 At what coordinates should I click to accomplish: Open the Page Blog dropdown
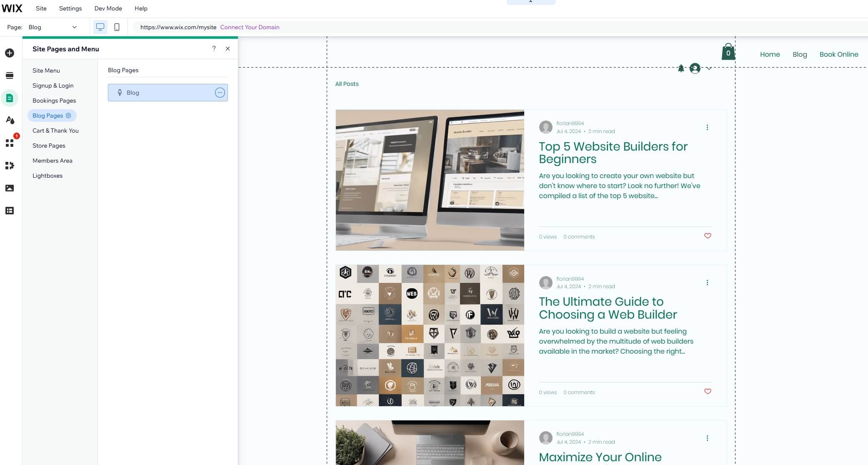coord(53,27)
